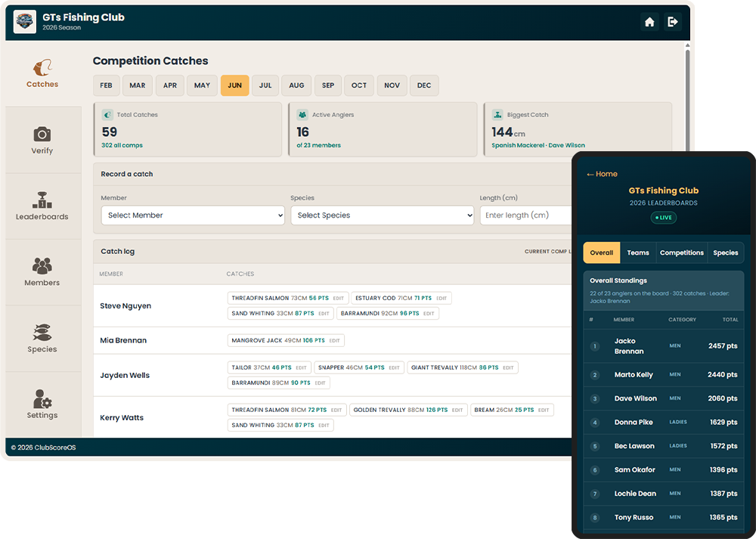Select APR month tab
756x539 pixels.
click(x=169, y=85)
